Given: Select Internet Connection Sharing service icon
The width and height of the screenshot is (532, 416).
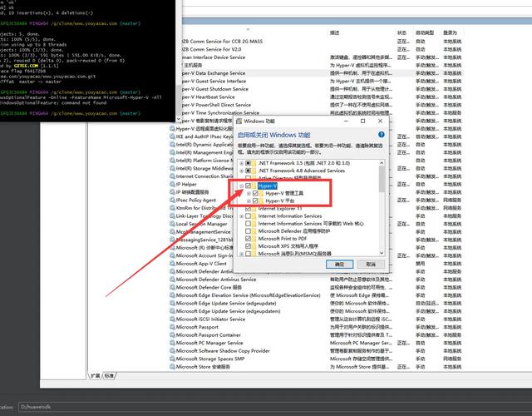Looking at the screenshot, I should (x=172, y=176).
